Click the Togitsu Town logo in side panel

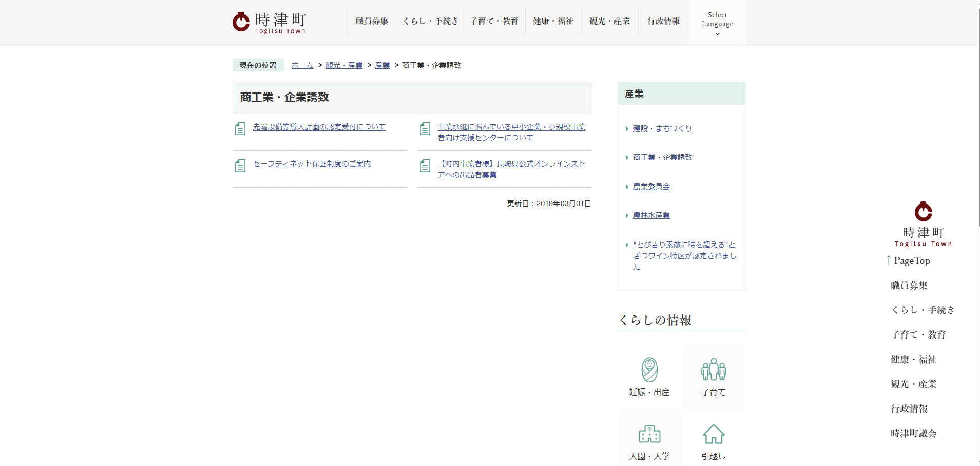point(923,224)
